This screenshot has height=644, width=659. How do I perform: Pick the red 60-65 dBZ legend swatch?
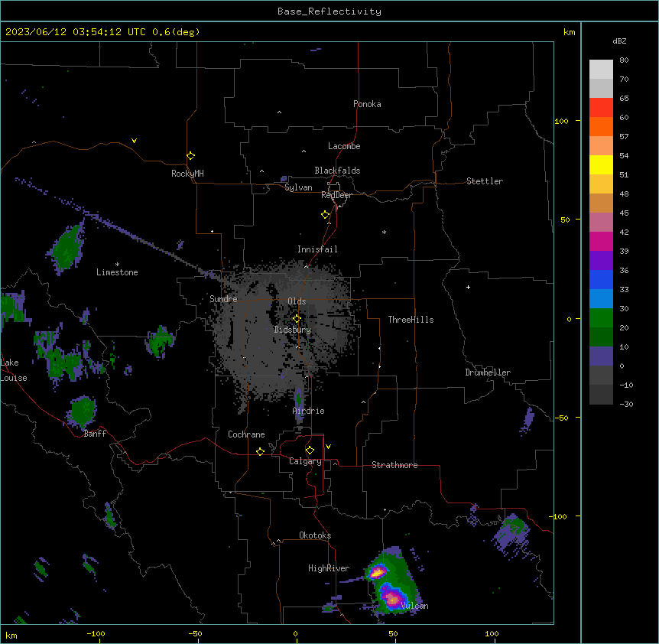(601, 107)
